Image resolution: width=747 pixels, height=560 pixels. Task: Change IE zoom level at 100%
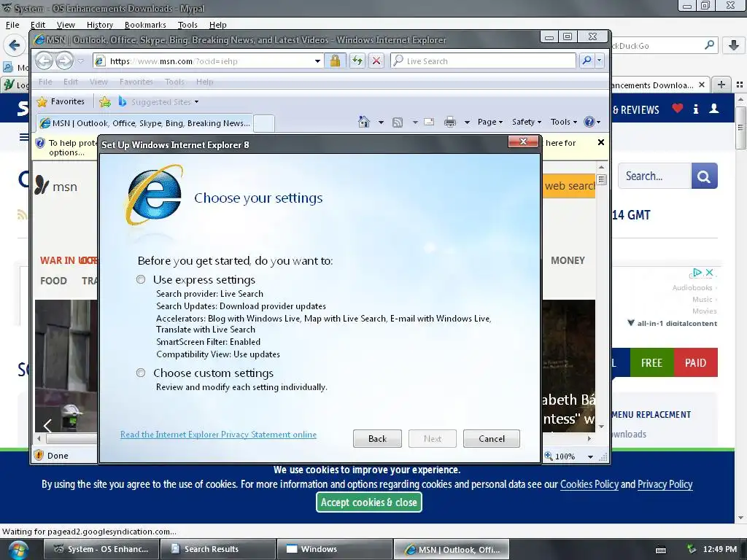tap(569, 456)
